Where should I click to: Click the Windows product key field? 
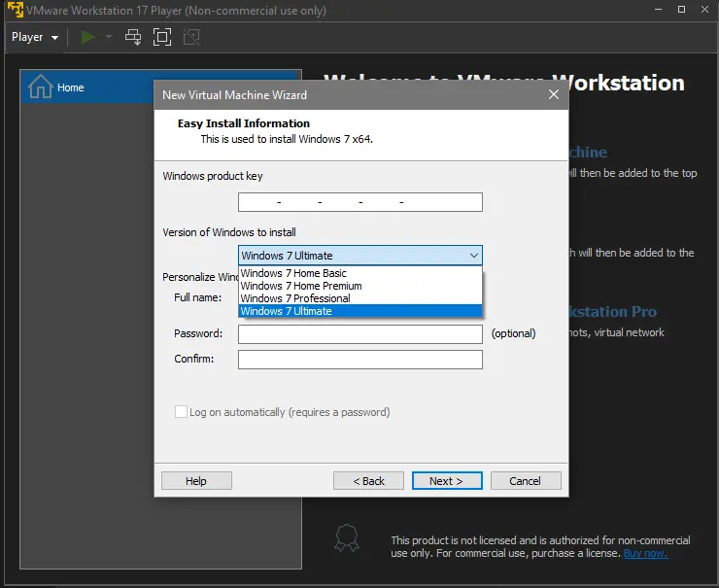pyautogui.click(x=359, y=202)
